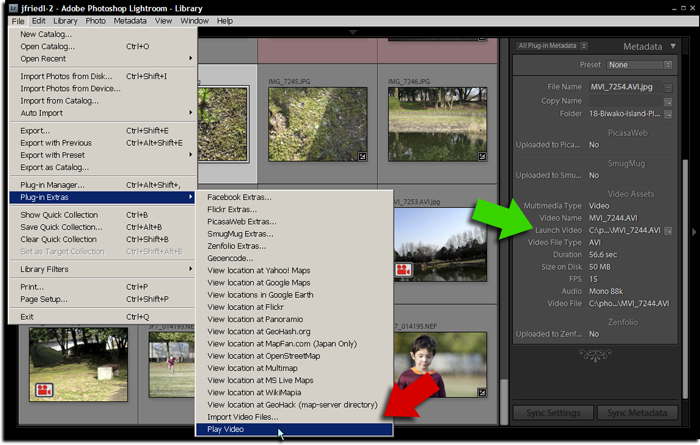Choose Export with Previous
The height and width of the screenshot is (445, 700).
[x=102, y=143]
